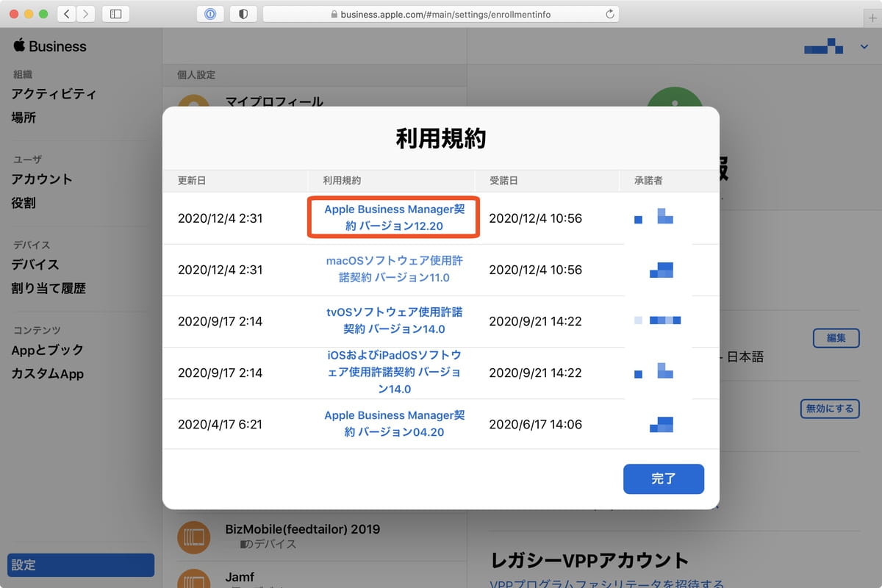Expand the account dropdown chevron
Viewport: 882px width, 588px height.
click(x=864, y=48)
